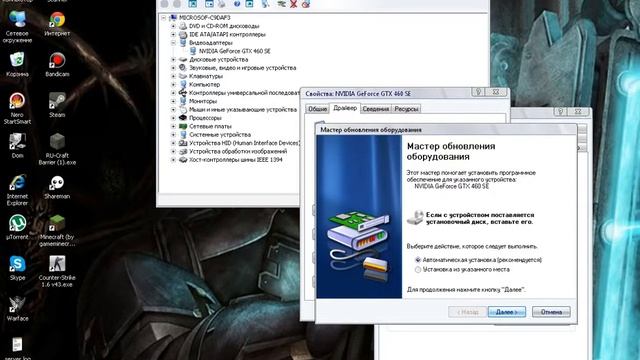Image resolution: width=640 pixels, height=360 pixels.
Task: Open the Minecraft desktop shortcut
Action: 57,223
